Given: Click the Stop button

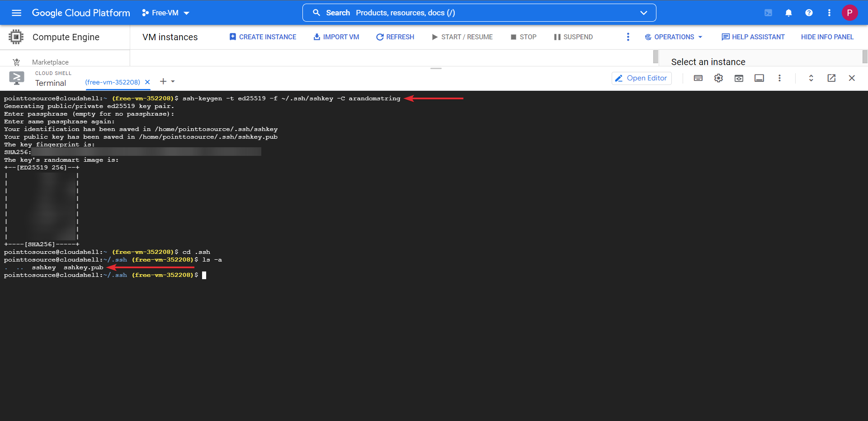Looking at the screenshot, I should [x=524, y=37].
